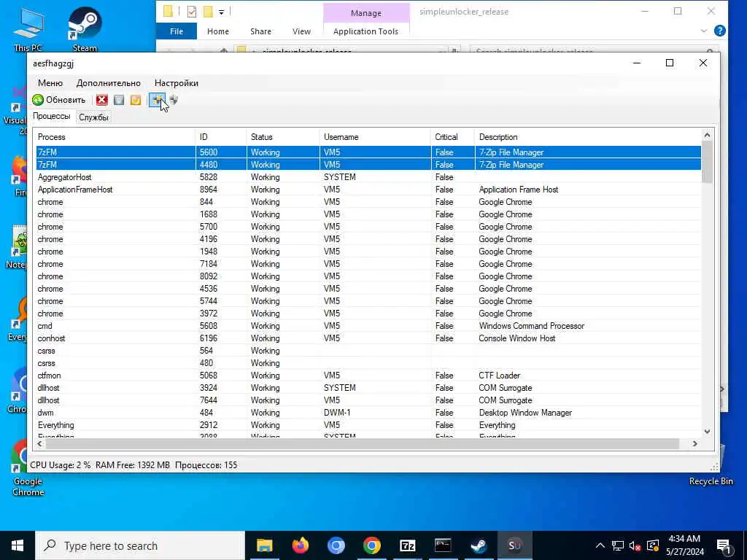Sort by the Critical column header

[x=452, y=137]
